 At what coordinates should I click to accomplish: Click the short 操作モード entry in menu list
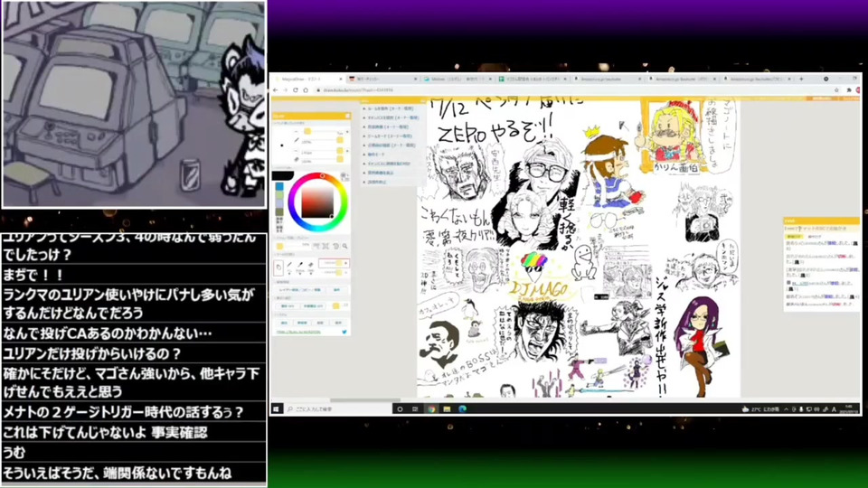click(376, 155)
